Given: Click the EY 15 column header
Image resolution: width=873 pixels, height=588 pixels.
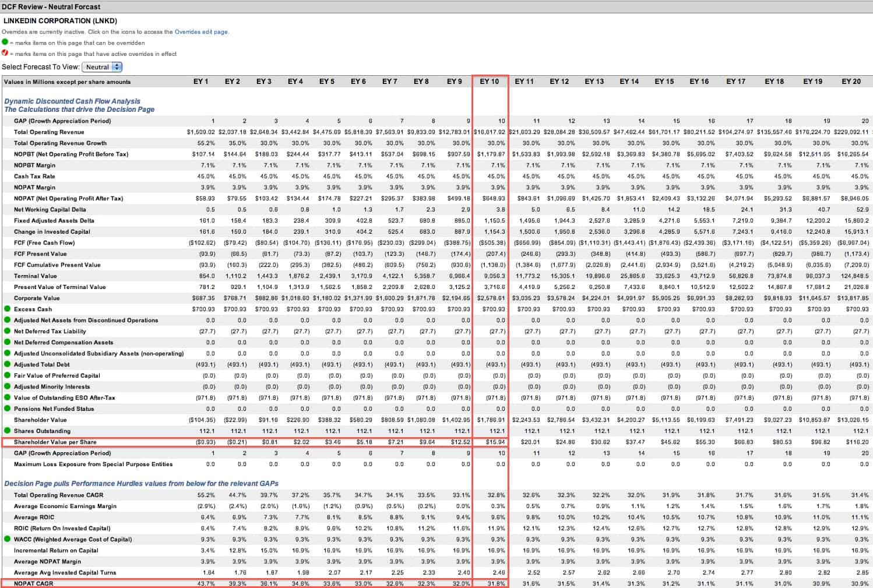Looking at the screenshot, I should click(664, 82).
